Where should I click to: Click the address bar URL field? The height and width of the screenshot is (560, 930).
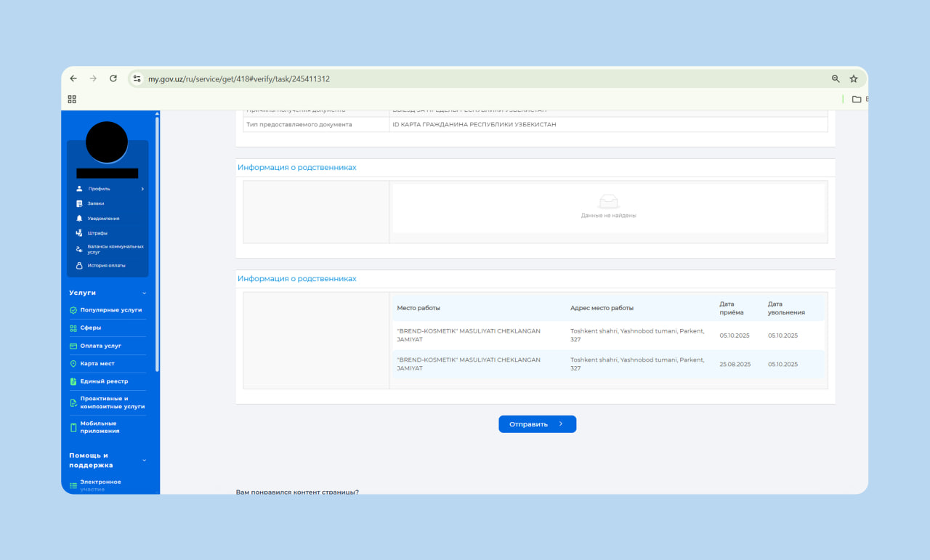436,78
